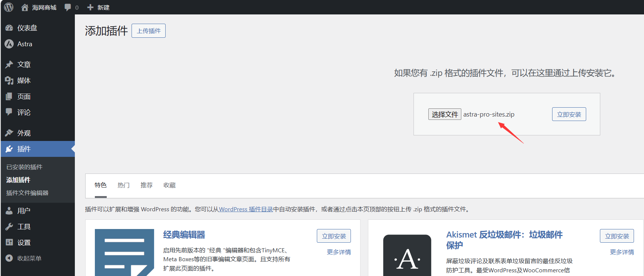Open the 用户 menu item
644x276 pixels.
point(38,211)
